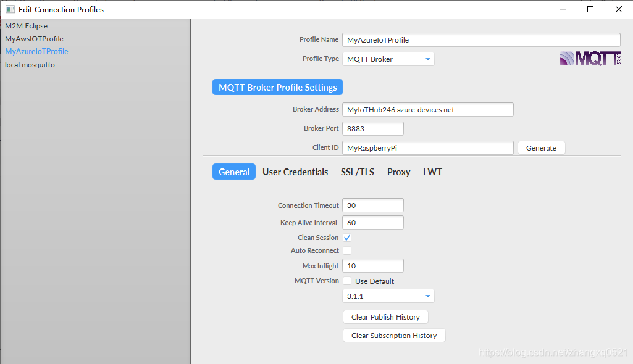Open the Proxy tab
Screen dimensions: 633x364
(x=398, y=172)
